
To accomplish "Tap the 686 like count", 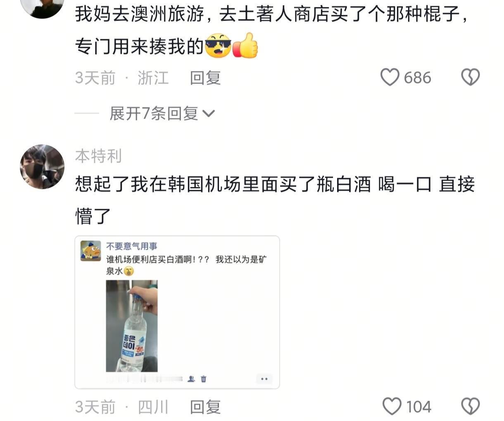I will (417, 78).
